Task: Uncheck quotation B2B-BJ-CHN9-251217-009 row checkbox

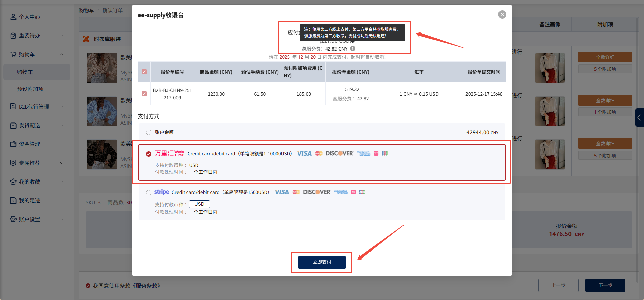Action: (144, 94)
